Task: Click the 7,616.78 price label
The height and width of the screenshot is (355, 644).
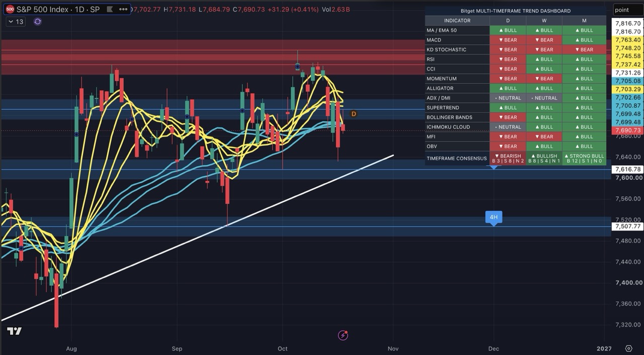Action: click(627, 170)
